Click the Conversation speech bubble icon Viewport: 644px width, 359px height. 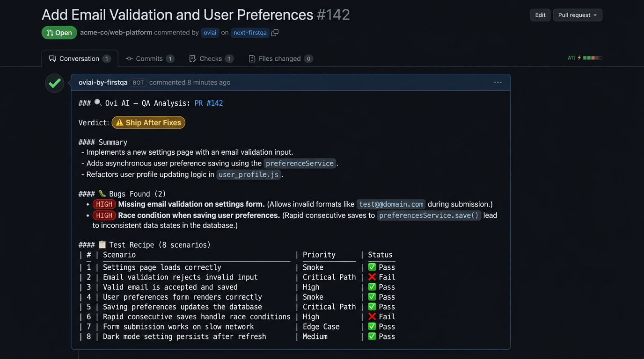click(52, 58)
